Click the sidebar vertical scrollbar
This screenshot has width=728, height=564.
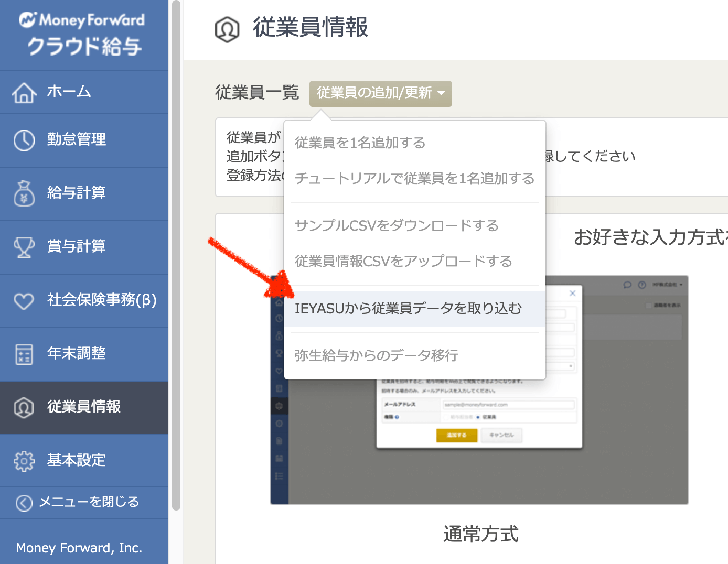(176, 255)
